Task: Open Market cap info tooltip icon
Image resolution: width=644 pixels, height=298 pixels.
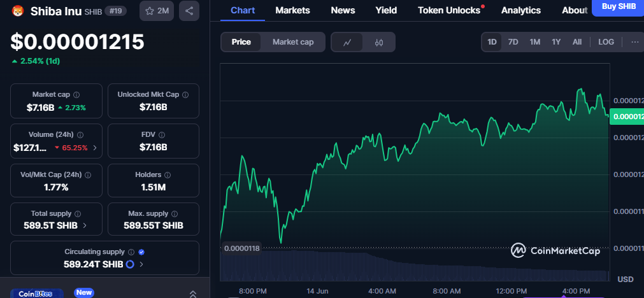Action: (76, 95)
